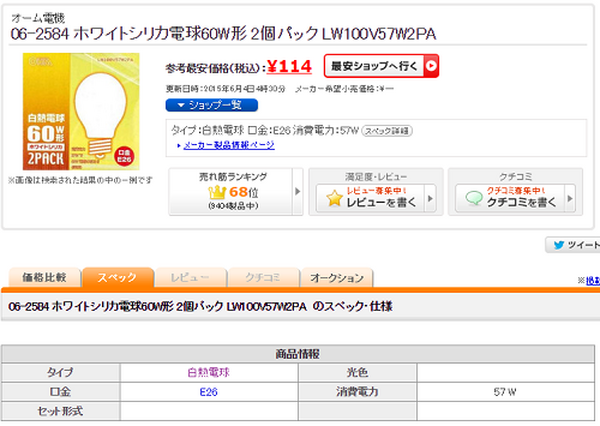Click the 光色 table header cell

point(357,372)
